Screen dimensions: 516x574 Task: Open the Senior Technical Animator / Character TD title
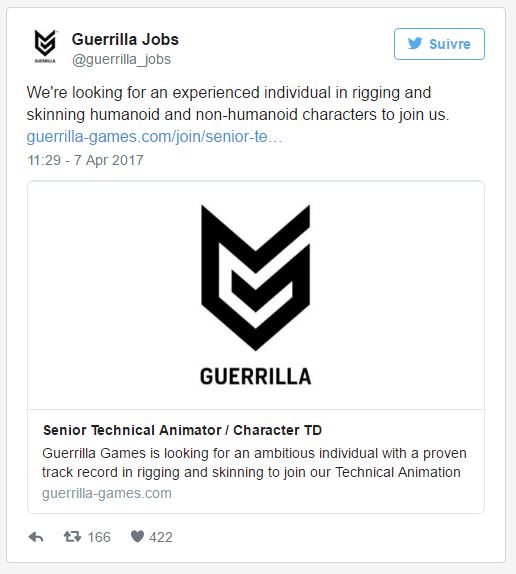182,430
